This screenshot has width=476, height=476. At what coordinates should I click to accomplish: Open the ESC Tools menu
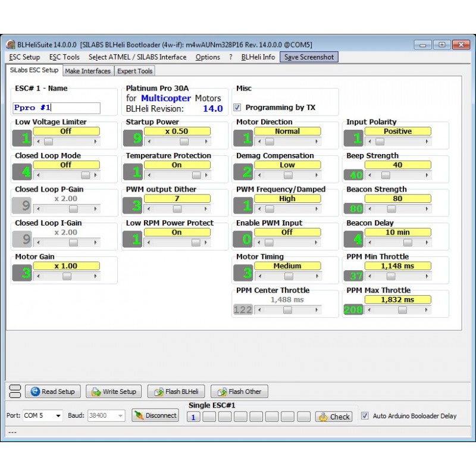(x=64, y=57)
